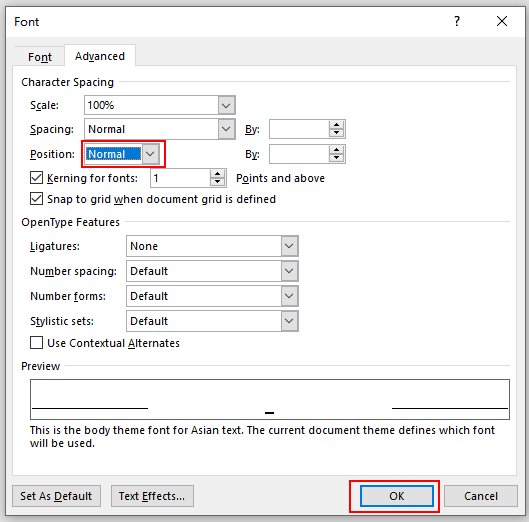Expand the Spacing dropdown arrow

(226, 129)
